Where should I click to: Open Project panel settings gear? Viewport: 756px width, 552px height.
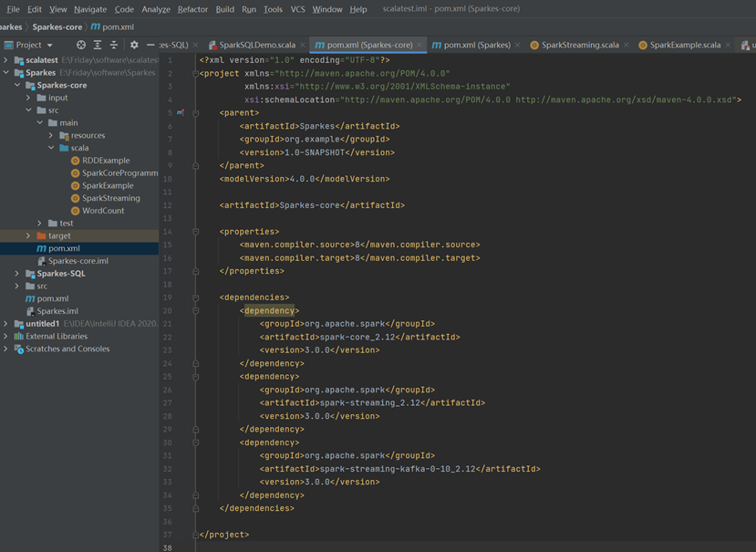[134, 45]
